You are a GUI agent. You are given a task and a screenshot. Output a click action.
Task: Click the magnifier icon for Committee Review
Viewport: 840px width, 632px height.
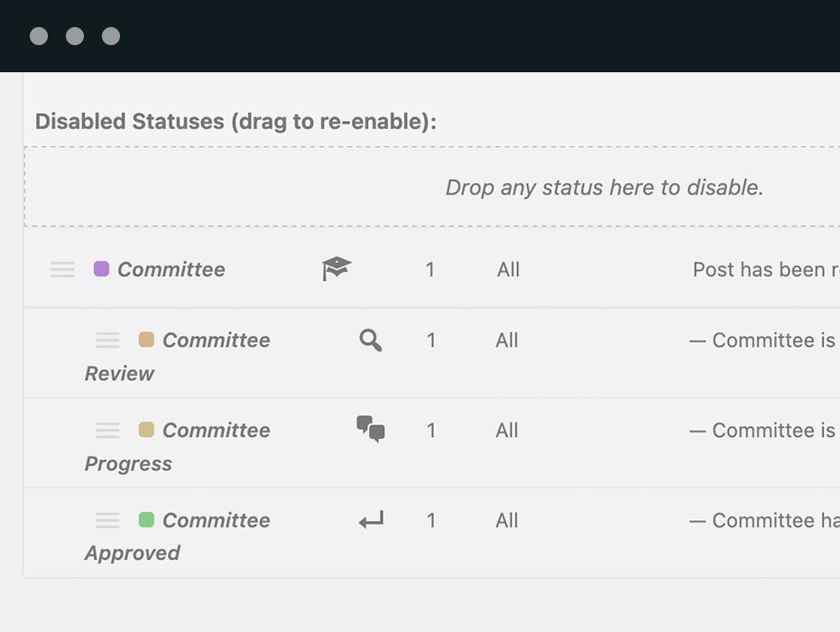(371, 340)
